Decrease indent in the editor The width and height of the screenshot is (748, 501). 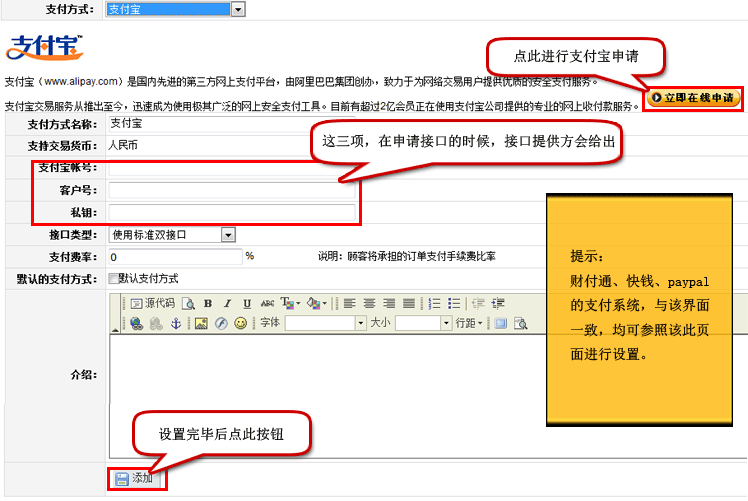coord(478,303)
